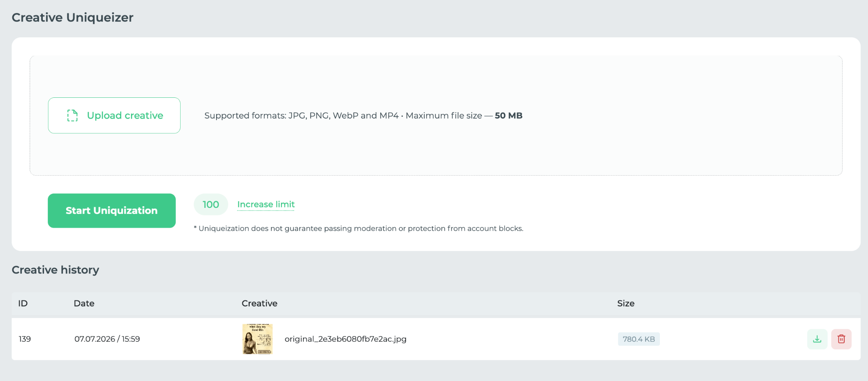
Task: Delete creative 139 with red trash icon
Action: 841,339
